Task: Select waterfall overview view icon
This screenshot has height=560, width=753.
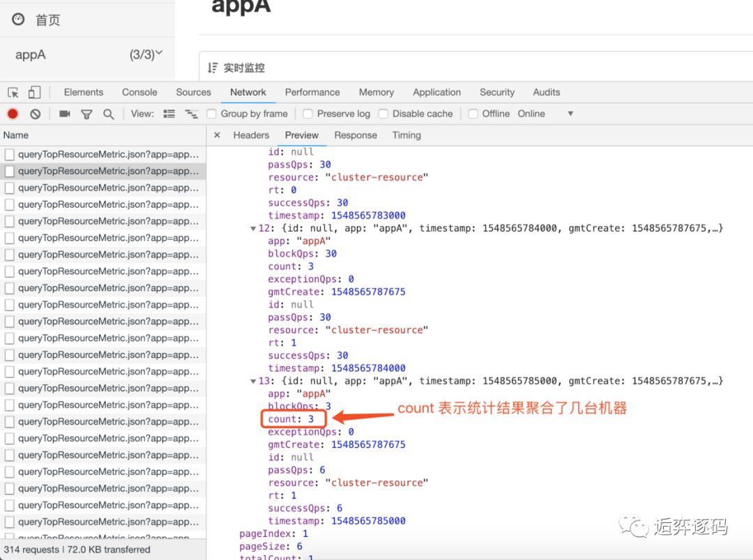Action: click(192, 114)
